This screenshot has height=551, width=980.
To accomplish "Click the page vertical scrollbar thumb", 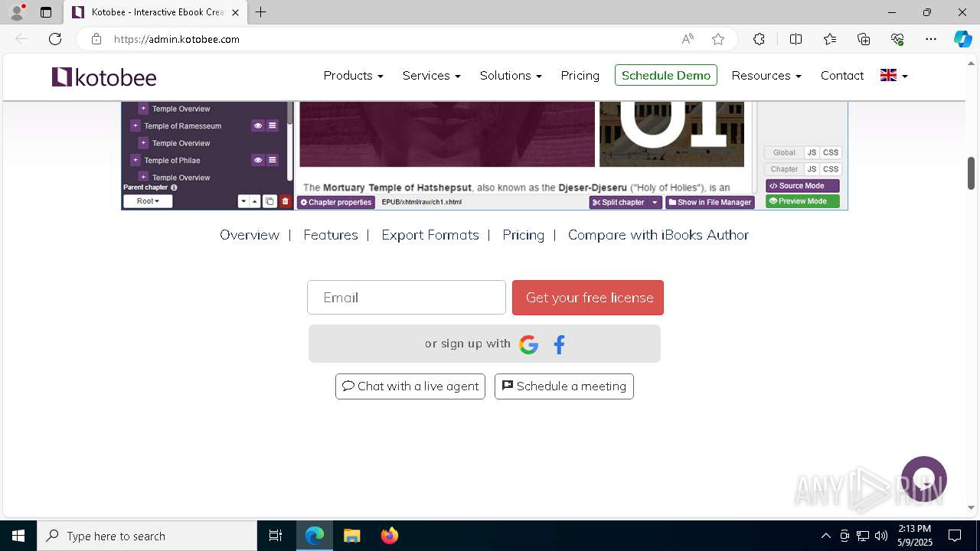I will tap(971, 173).
